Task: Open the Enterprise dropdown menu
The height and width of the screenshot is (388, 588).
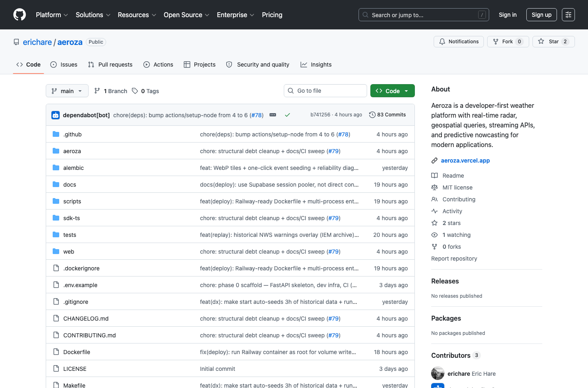Action: pos(236,15)
